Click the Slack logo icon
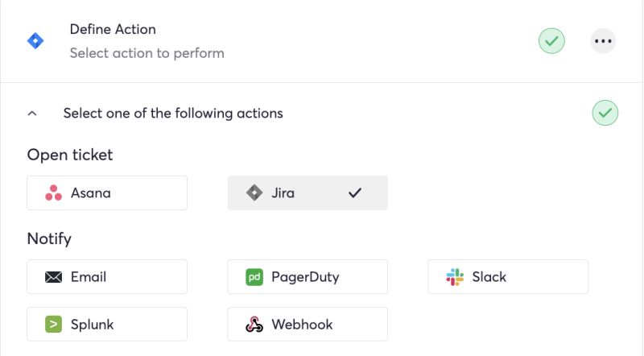The width and height of the screenshot is (644, 356). (455, 277)
